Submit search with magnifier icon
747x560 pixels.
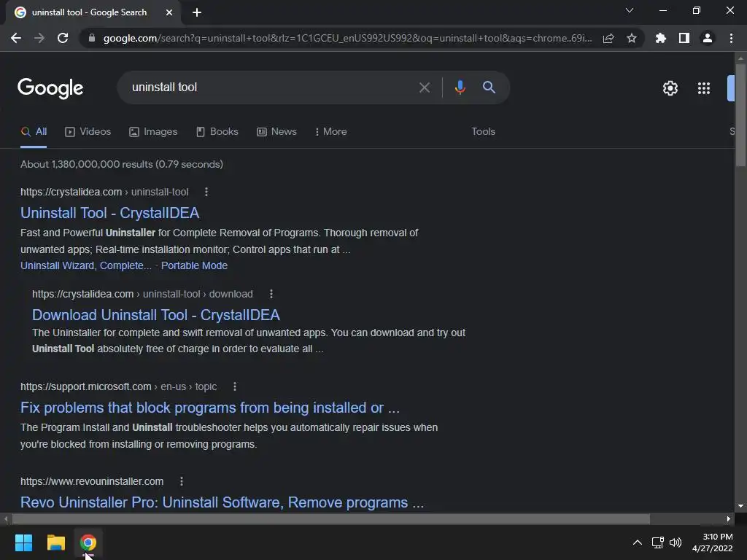pyautogui.click(x=489, y=87)
